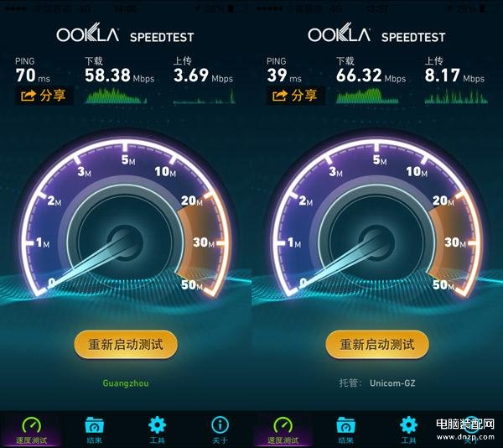Open the speed test tab on left screen
503x448 pixels.
(x=32, y=430)
